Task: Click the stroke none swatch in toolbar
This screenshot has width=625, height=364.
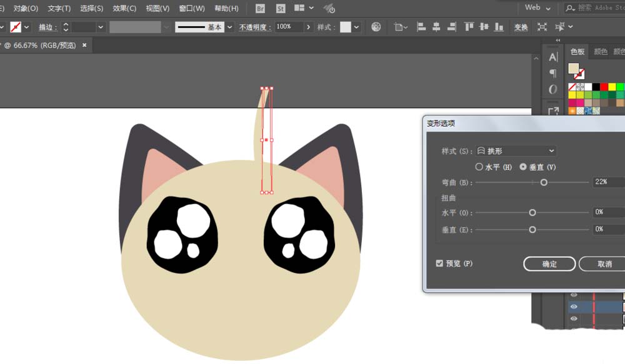Action: tap(16, 27)
